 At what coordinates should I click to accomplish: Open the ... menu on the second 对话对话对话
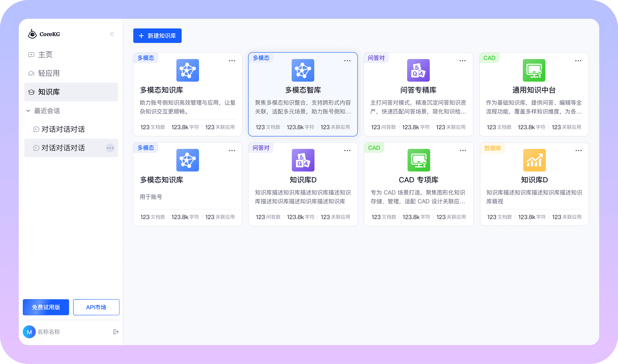tap(110, 148)
